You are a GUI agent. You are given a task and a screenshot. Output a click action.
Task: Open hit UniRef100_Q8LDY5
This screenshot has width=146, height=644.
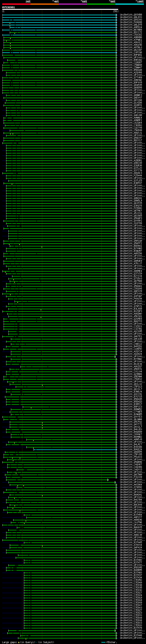[x=131, y=25]
